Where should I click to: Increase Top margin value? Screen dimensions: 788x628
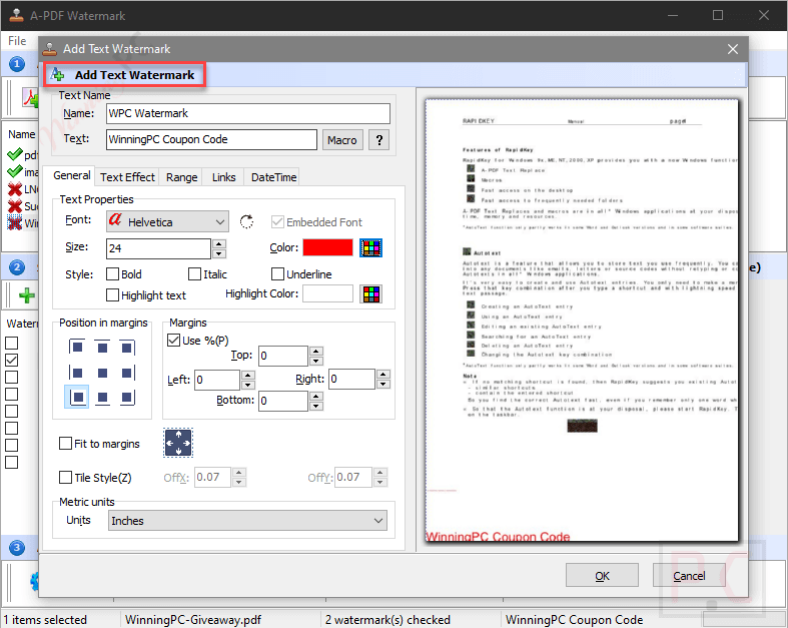point(316,351)
